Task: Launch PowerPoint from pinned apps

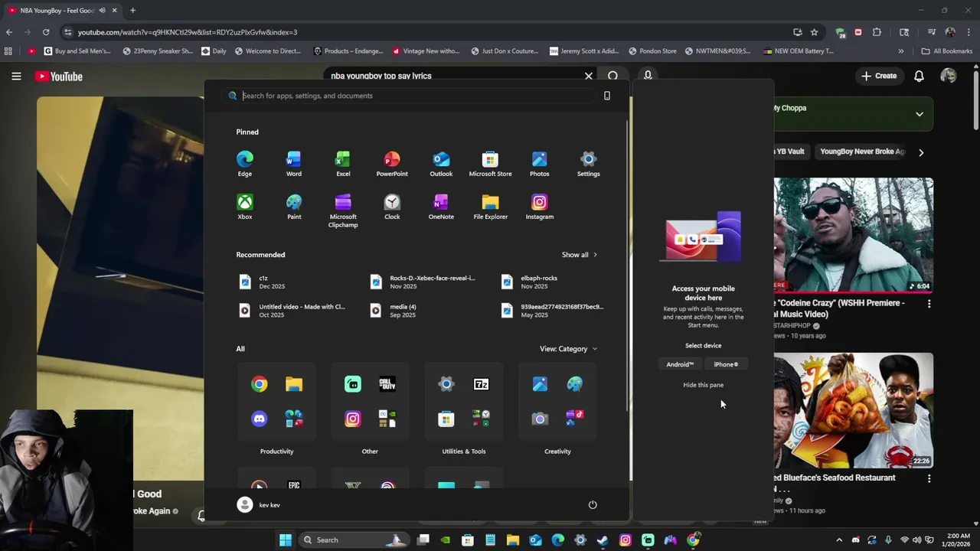Action: click(392, 163)
